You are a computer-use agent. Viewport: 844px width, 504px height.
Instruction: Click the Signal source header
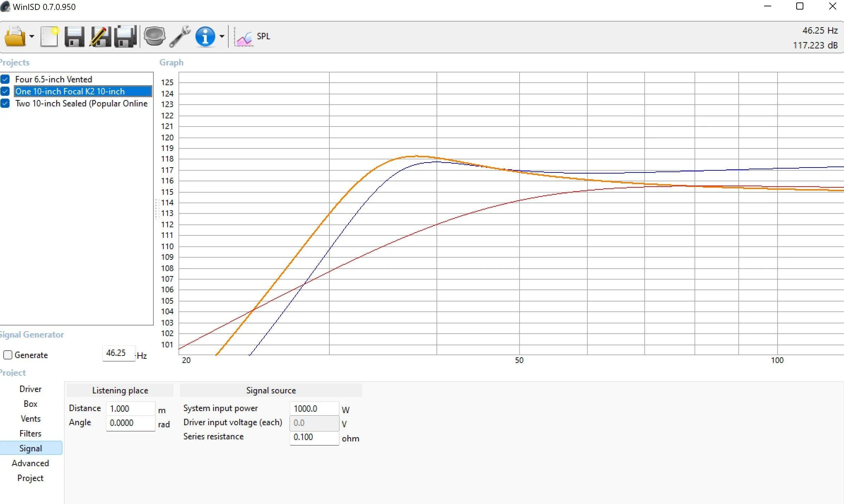tap(271, 390)
